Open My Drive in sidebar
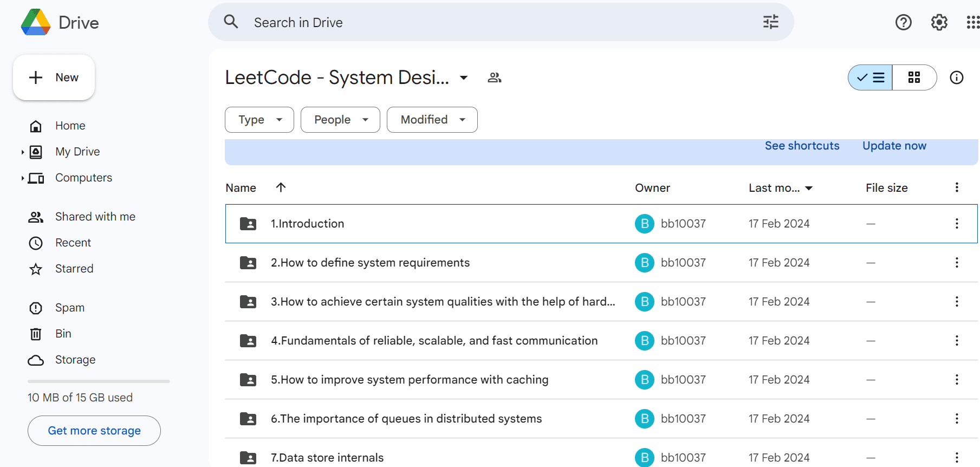The width and height of the screenshot is (980, 467). pos(77,152)
